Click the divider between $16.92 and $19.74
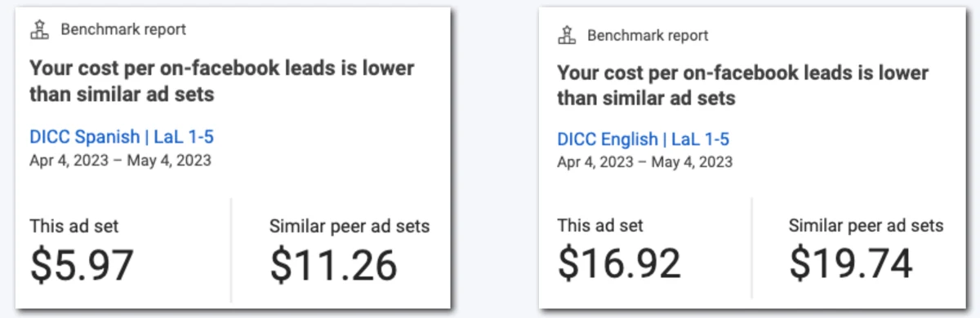 (x=751, y=248)
